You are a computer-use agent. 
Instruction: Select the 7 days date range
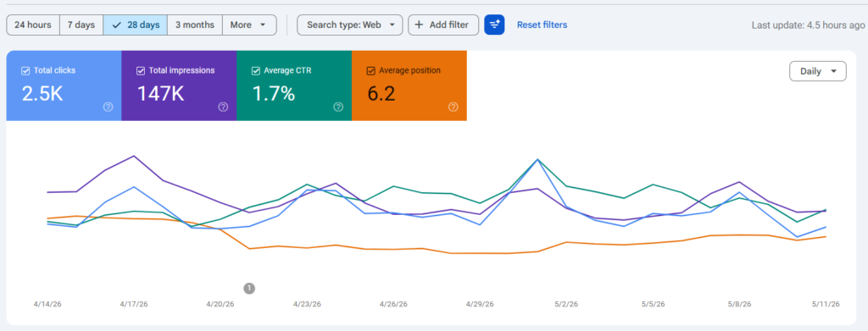pos(81,25)
